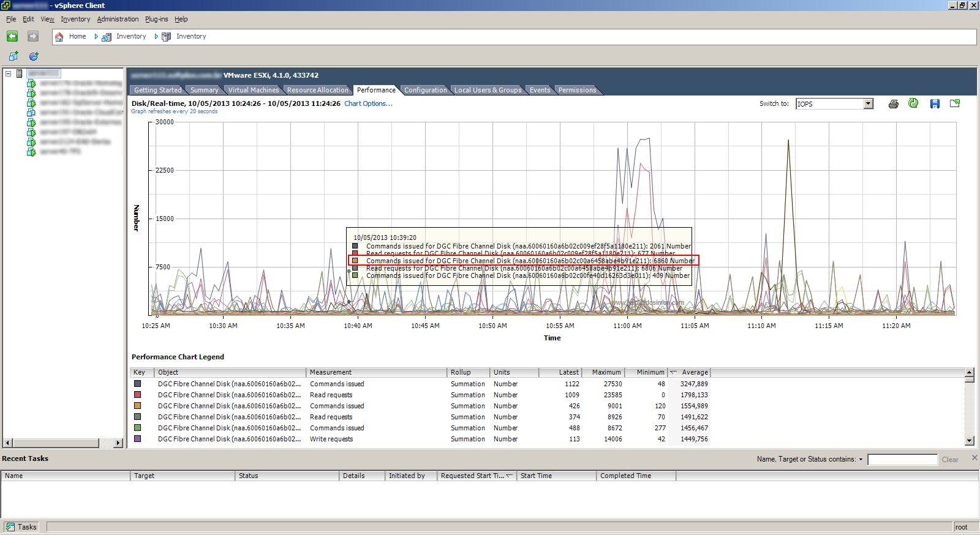
Task: Switch to the Resource Allocation tab
Action: pos(317,90)
